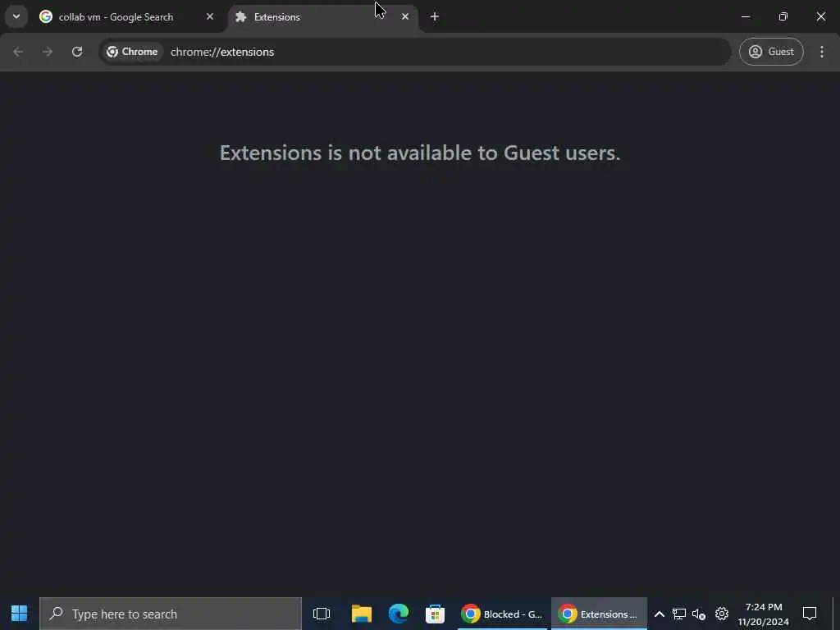
Task: Open the Chrome three-dot menu
Action: (x=822, y=52)
